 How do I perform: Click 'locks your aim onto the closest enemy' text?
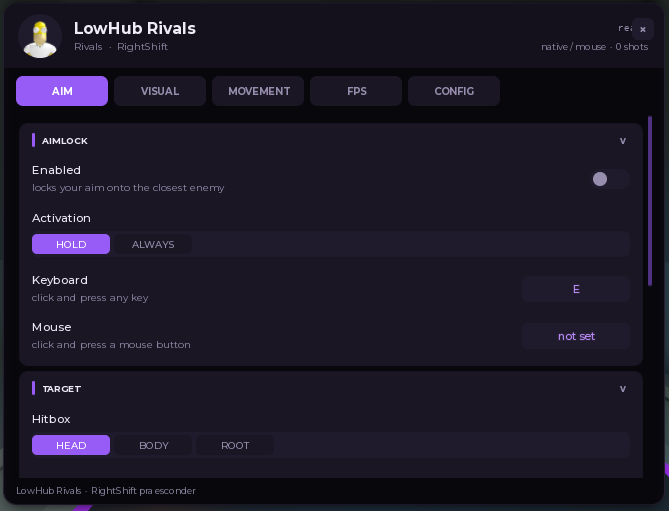point(128,188)
